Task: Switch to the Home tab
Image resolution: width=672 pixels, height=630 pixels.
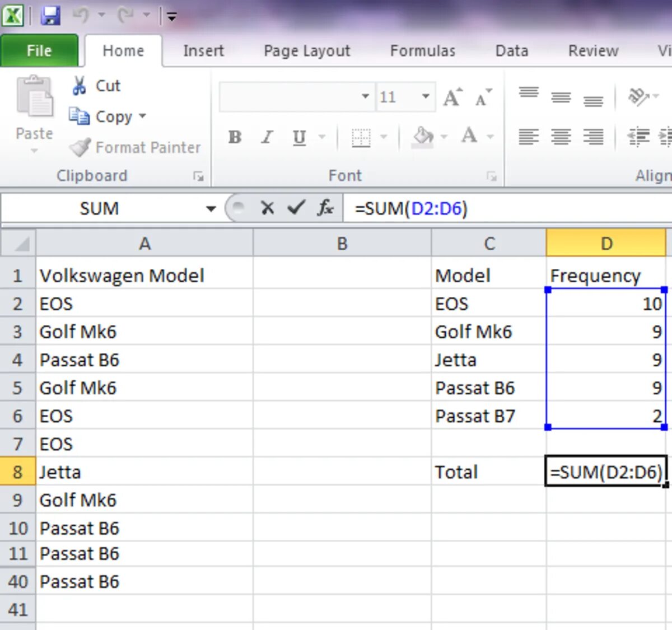Action: pos(123,51)
